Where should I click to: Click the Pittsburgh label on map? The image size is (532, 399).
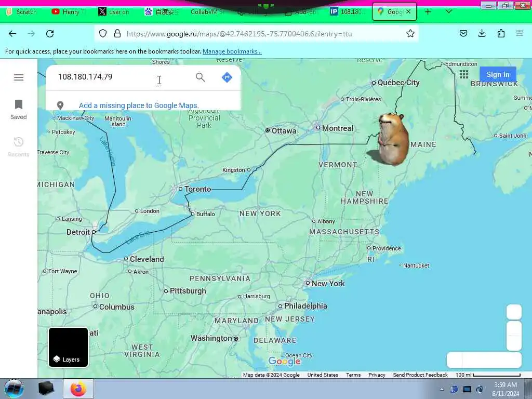pyautogui.click(x=188, y=291)
